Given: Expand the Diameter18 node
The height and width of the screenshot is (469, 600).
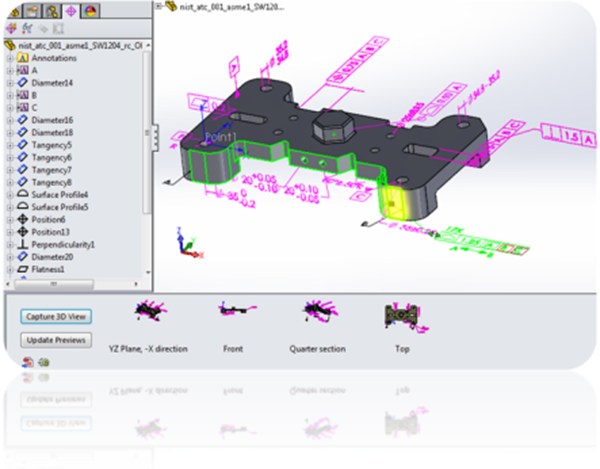Looking at the screenshot, I should [x=10, y=133].
